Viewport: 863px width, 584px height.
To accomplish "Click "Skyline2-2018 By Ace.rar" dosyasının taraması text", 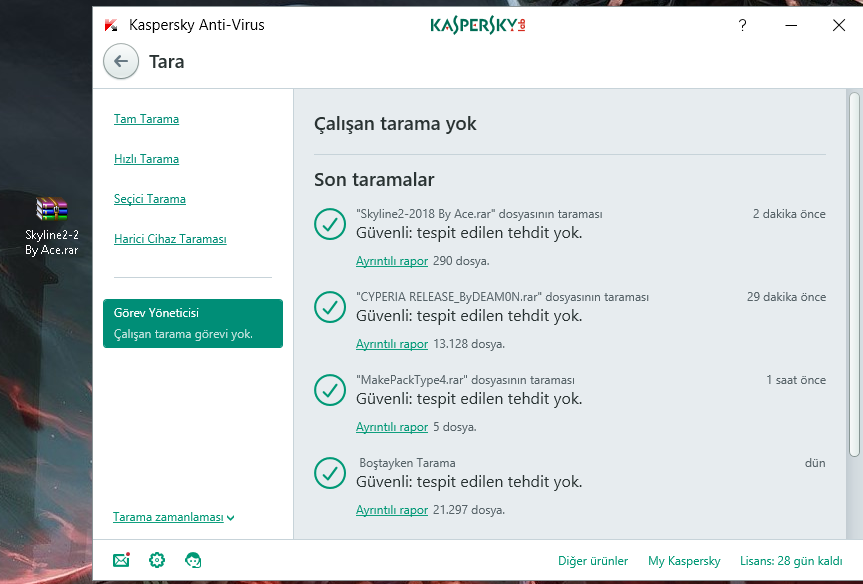I will point(479,214).
